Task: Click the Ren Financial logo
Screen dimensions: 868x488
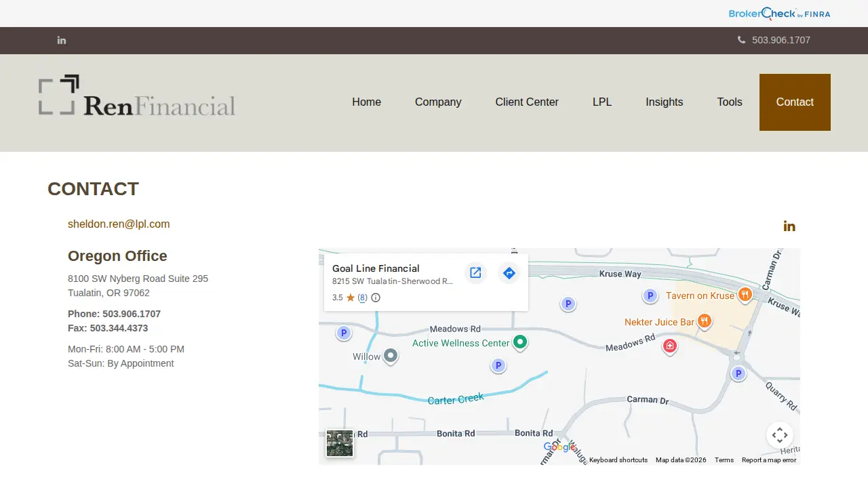Action: [x=137, y=96]
